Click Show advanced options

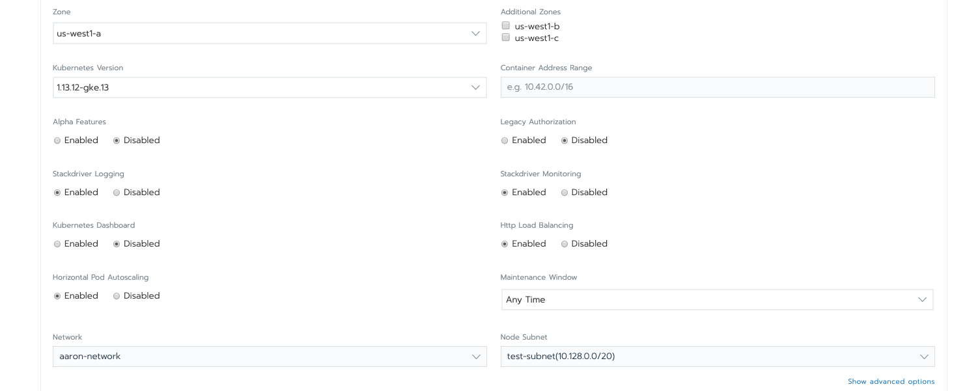coord(891,382)
